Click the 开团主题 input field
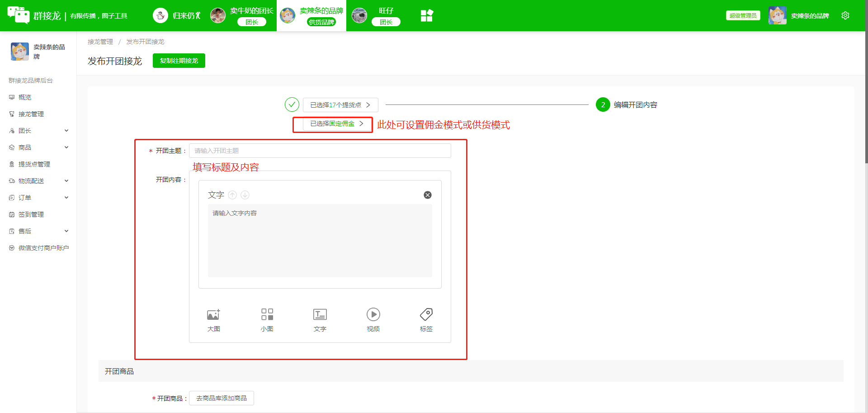 (320, 151)
